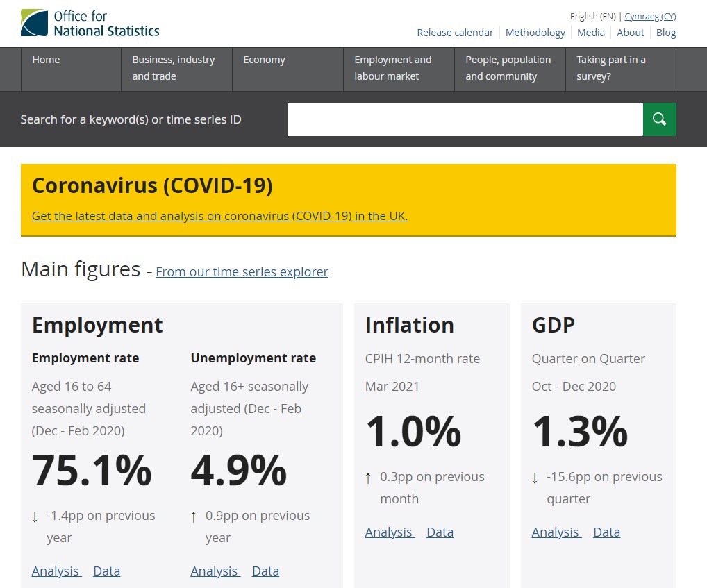Viewport: 707px width, 588px height.
Task: Visit the Methodology link
Action: coord(535,33)
